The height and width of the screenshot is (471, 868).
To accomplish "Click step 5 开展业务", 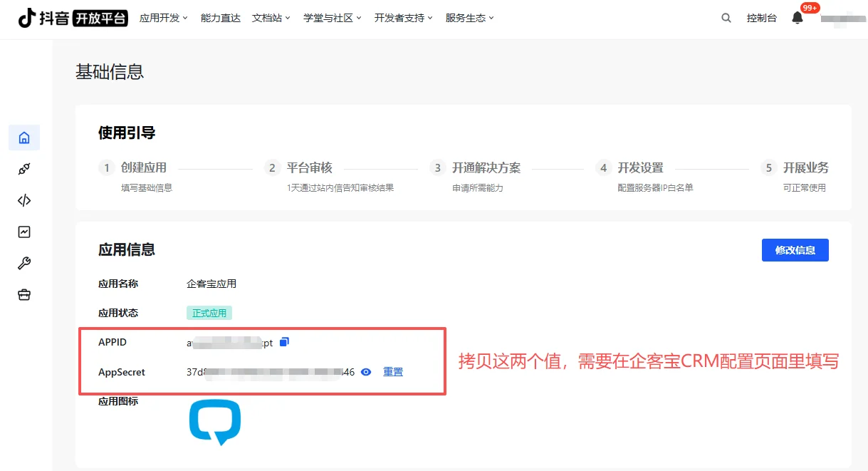I will tap(806, 168).
